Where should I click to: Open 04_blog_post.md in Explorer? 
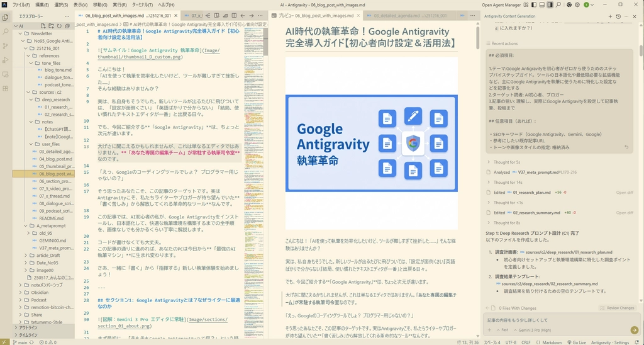(55, 159)
